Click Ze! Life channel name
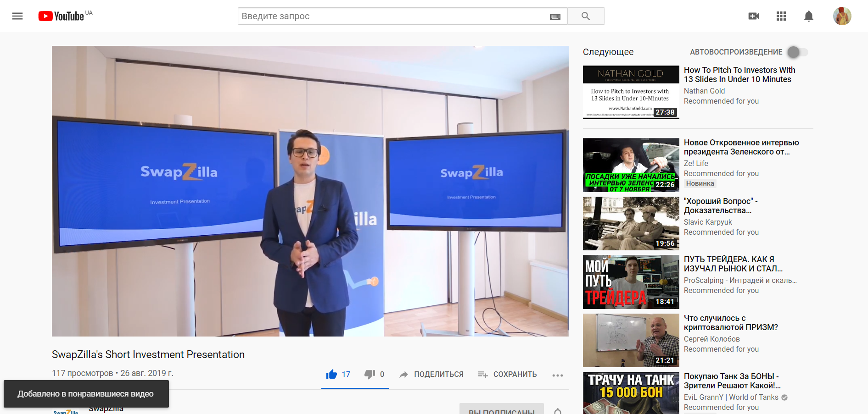This screenshot has width=868, height=414. click(x=696, y=163)
